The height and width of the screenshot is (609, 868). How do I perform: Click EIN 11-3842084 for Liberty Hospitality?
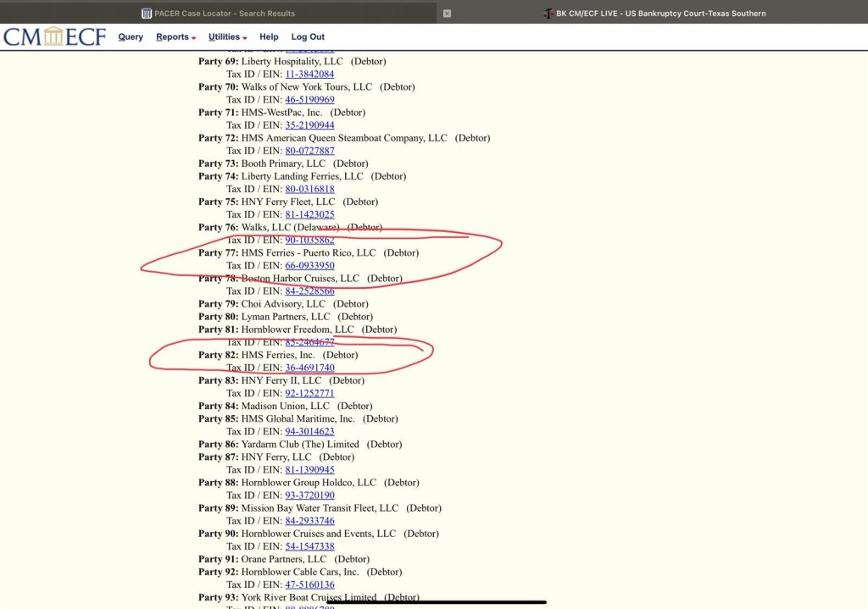tap(309, 75)
